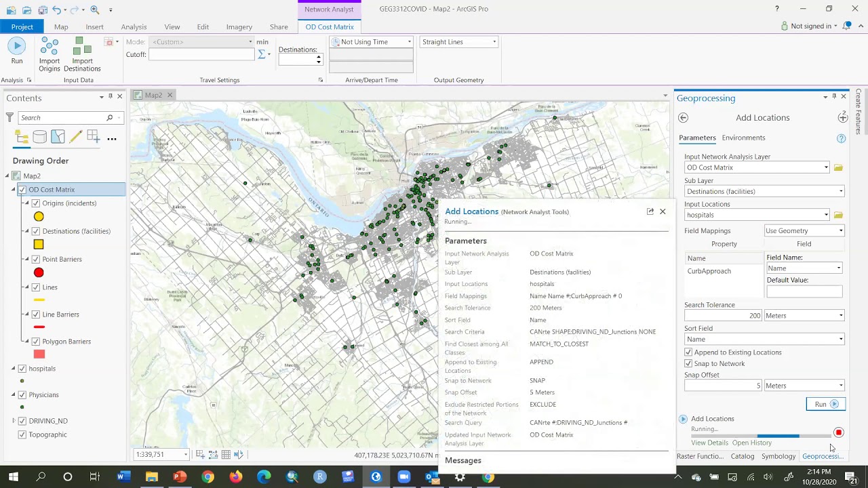Toggle Polygon Barriers layer visibility
868x488 pixels.
pos(36,342)
